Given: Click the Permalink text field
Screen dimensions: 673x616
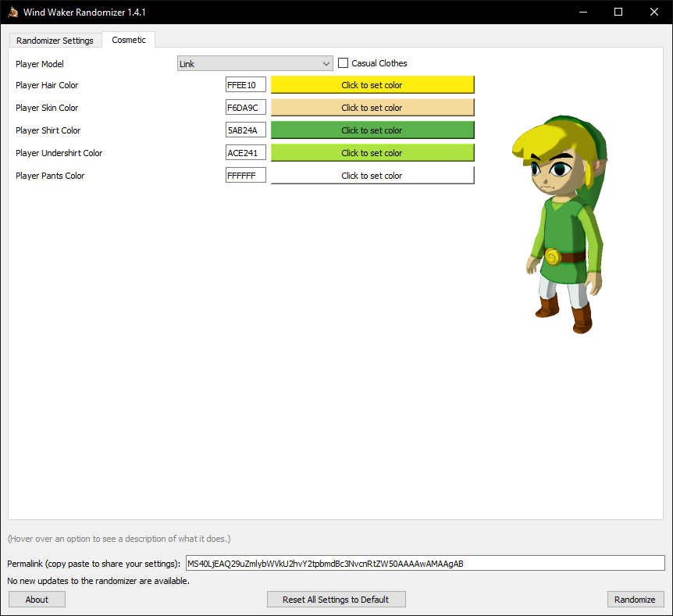Looking at the screenshot, I should 425,563.
